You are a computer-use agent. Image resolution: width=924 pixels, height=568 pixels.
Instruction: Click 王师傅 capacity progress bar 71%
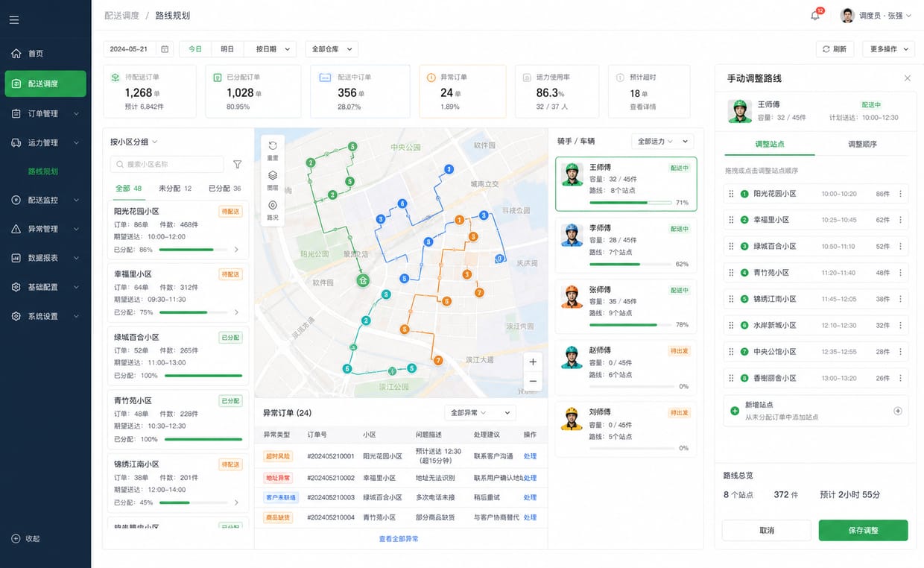(x=629, y=202)
